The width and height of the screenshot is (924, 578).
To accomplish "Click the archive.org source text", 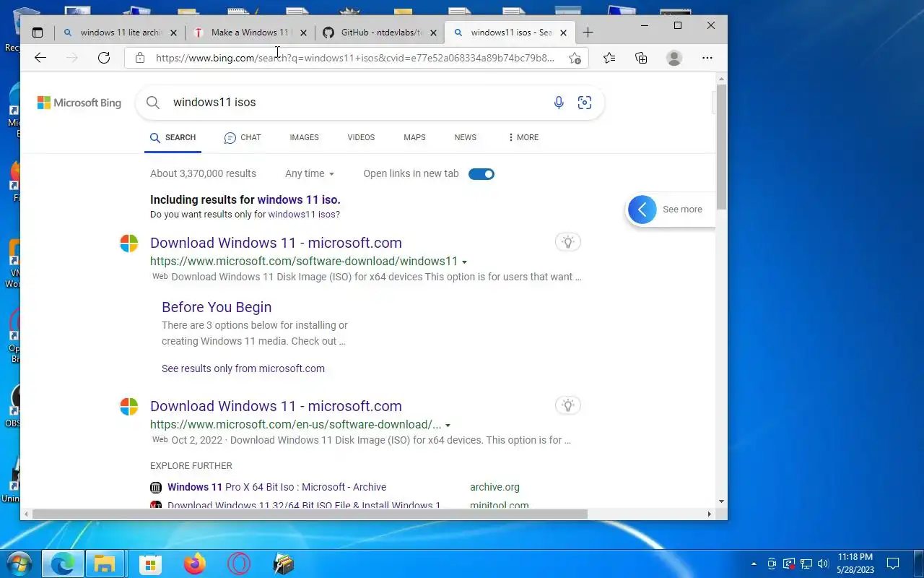I will pos(494,487).
